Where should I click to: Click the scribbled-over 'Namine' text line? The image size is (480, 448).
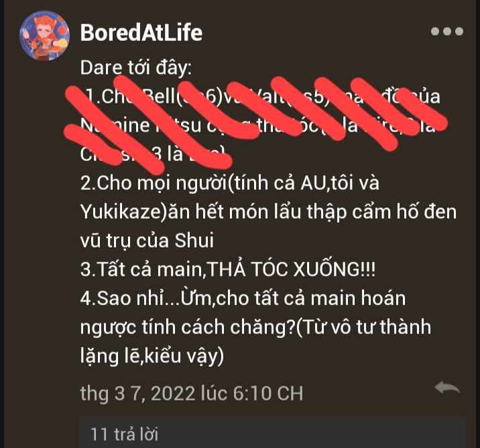pyautogui.click(x=257, y=125)
